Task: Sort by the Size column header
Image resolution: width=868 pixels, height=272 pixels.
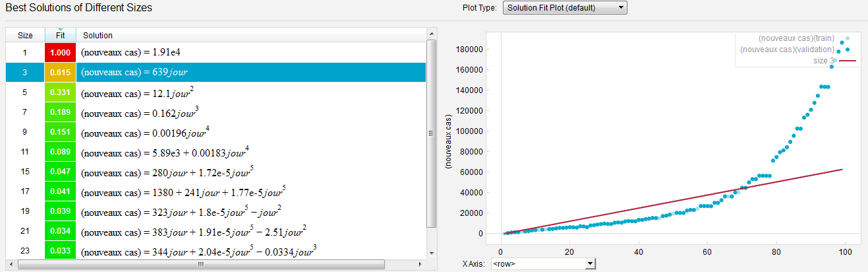Action: click(x=25, y=35)
